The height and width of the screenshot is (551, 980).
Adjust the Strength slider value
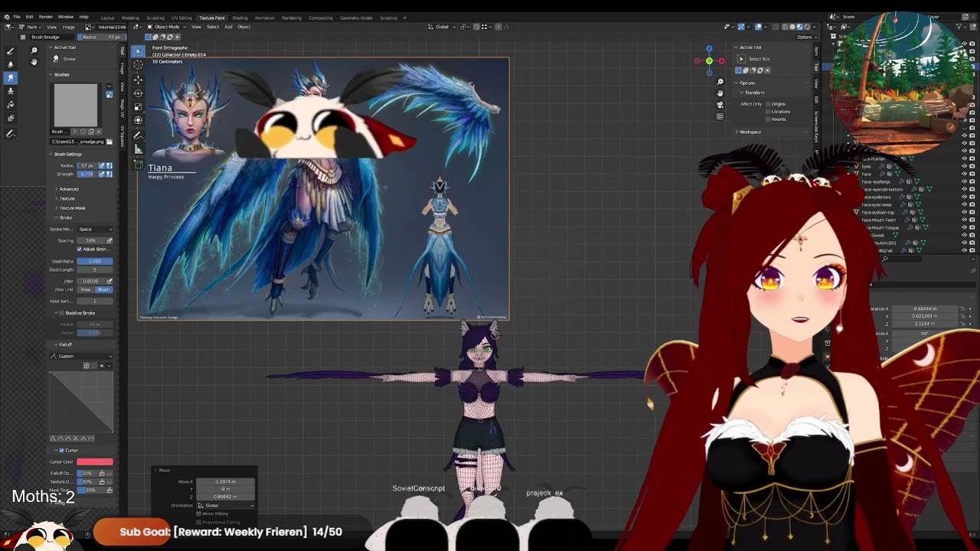pyautogui.click(x=87, y=174)
